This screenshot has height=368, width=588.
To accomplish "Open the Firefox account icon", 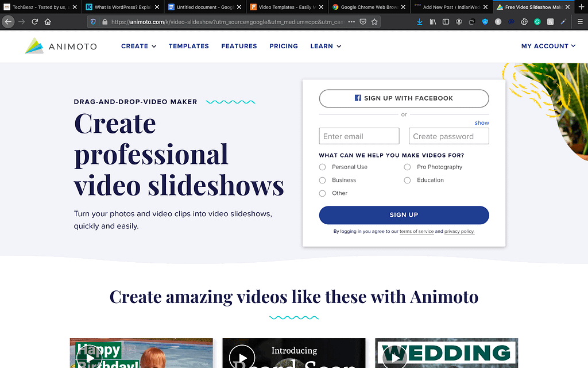I will click(x=459, y=22).
